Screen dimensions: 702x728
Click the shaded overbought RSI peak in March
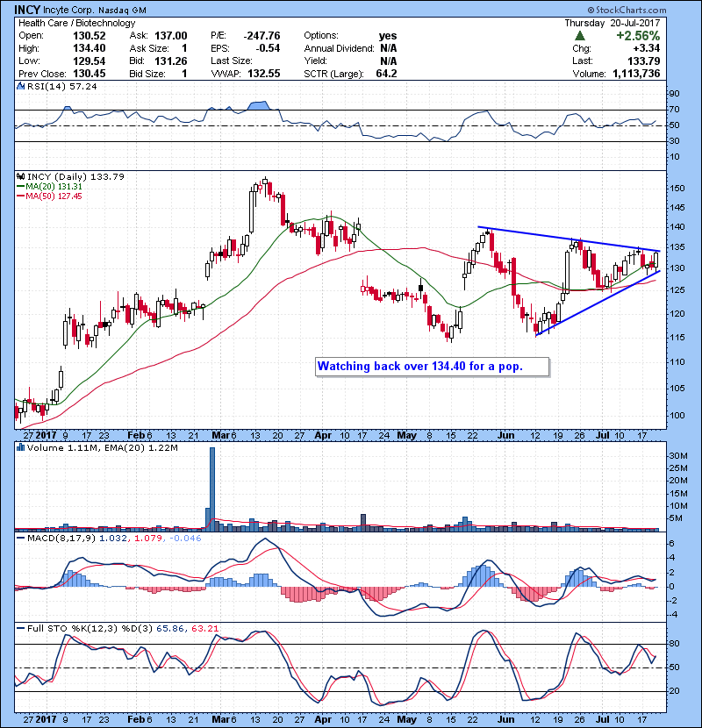258,105
